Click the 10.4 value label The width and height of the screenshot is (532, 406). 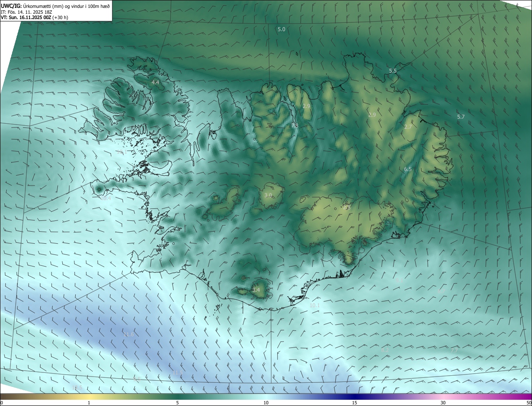point(106,198)
